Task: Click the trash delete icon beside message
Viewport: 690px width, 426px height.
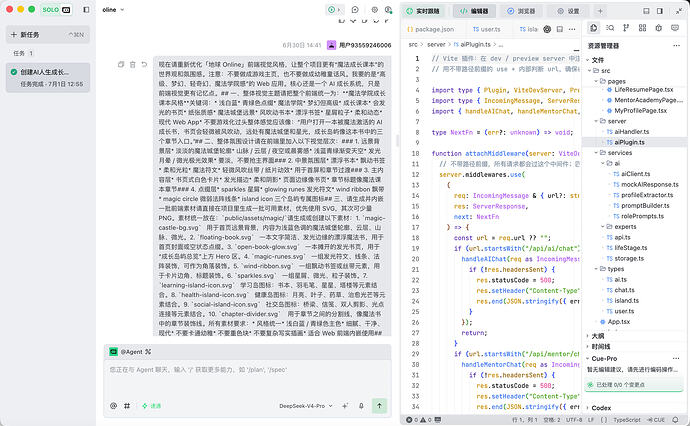Action: click(x=132, y=64)
